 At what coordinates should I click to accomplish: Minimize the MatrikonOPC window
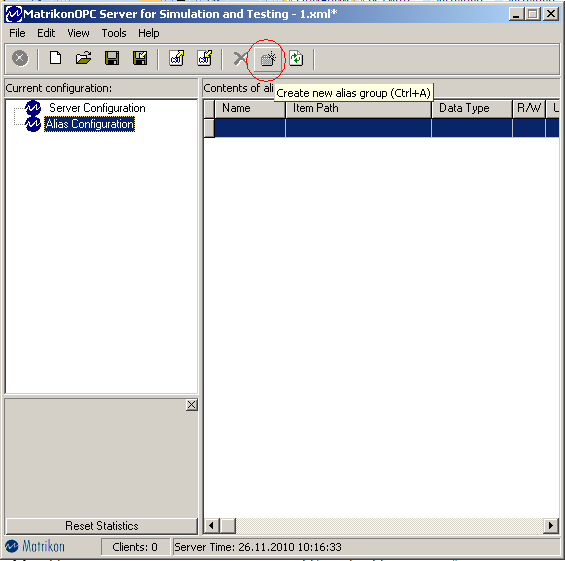pos(516,14)
